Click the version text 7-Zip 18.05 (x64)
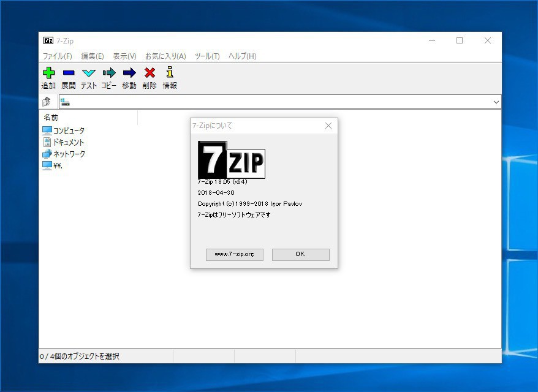The width and height of the screenshot is (538, 392). coord(222,182)
